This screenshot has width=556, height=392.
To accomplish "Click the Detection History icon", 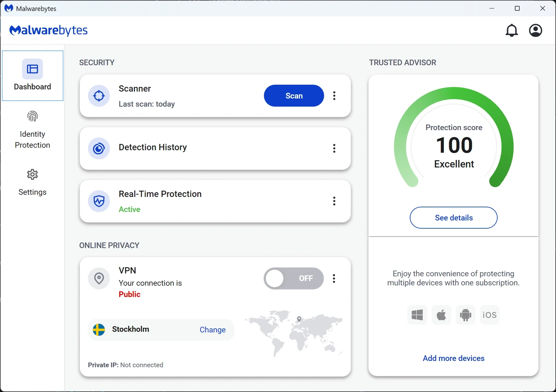I will [99, 148].
